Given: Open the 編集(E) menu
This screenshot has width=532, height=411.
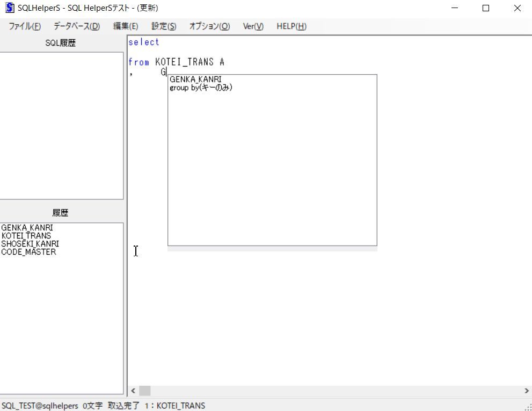Looking at the screenshot, I should coord(126,26).
